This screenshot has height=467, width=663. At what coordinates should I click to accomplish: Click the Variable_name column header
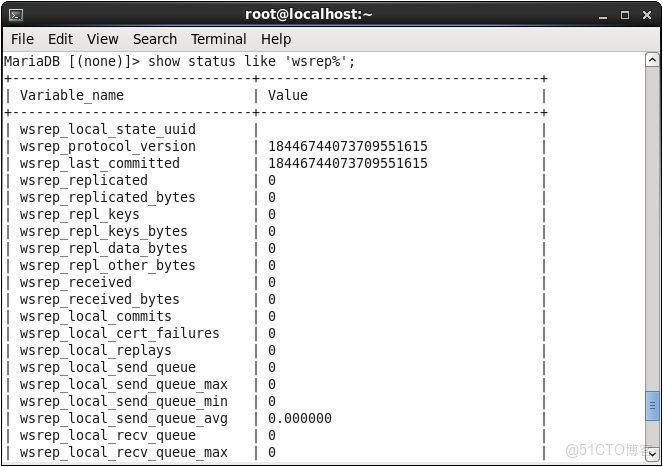(x=72, y=95)
